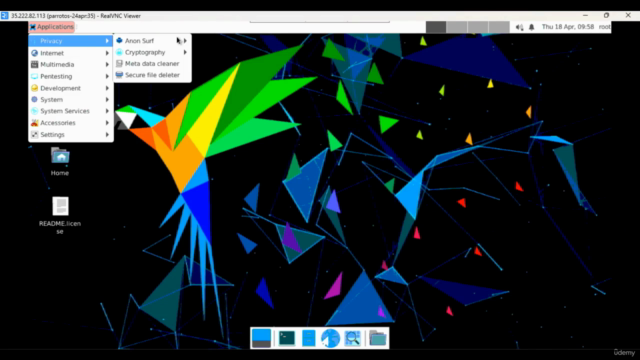The width and height of the screenshot is (640, 360).
Task: Click the Meta data cleaner icon
Action: (119, 64)
